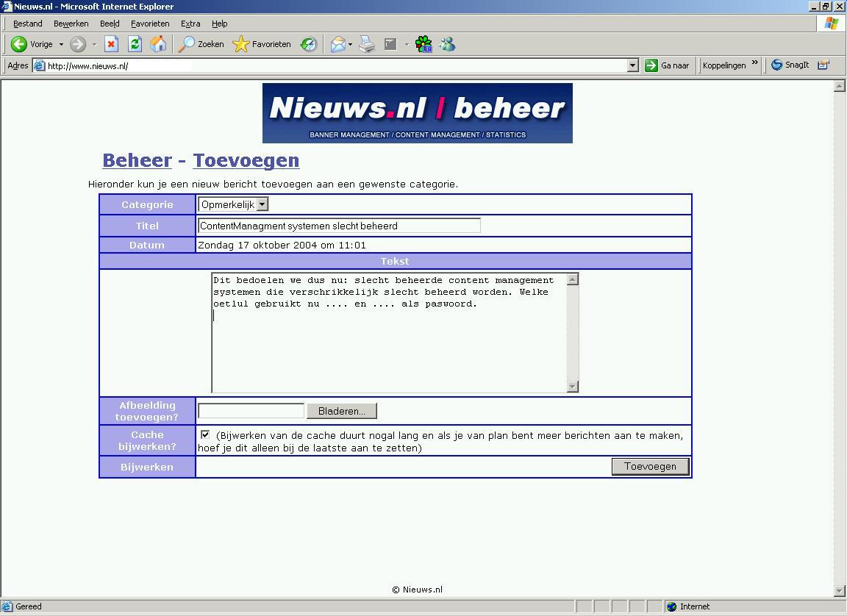Click the icon right of SnagIt
Image resolution: width=847 pixels, height=616 pixels.
[x=823, y=65]
